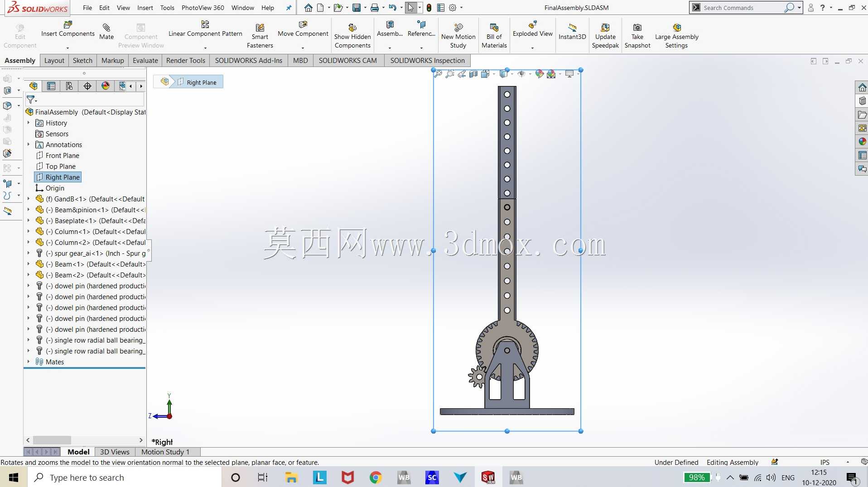Insert a Bill of Materials
The height and width of the screenshot is (487, 868).
pos(494,35)
